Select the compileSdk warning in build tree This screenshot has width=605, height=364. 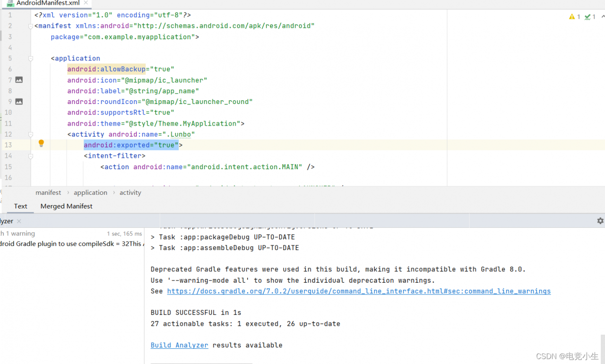pos(71,244)
